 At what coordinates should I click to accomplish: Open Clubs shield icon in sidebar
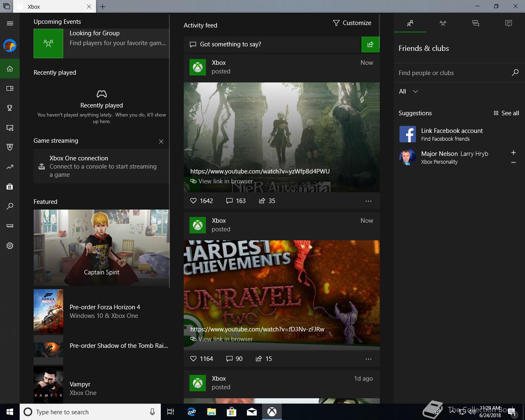pyautogui.click(x=10, y=147)
